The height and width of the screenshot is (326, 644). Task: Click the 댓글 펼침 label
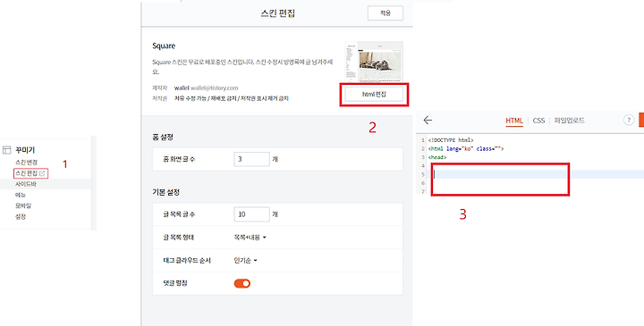click(x=175, y=283)
